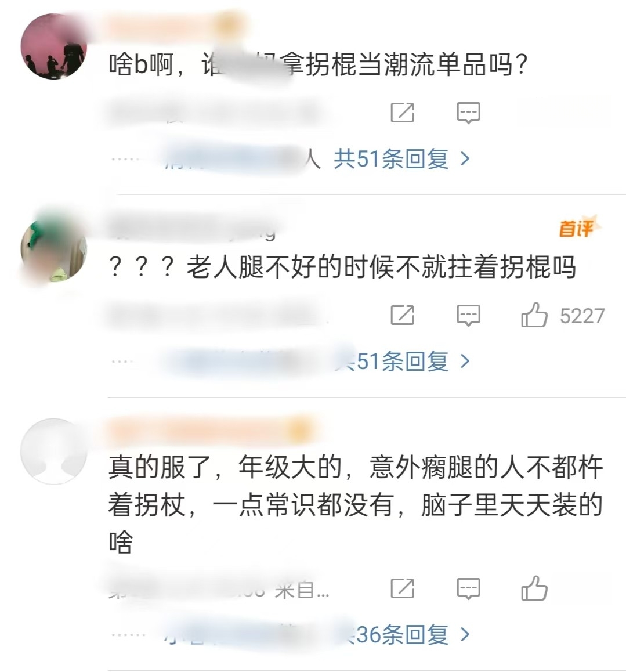
Task: Tap repost icon under the 老人腿不好 comment
Action: click(x=402, y=316)
